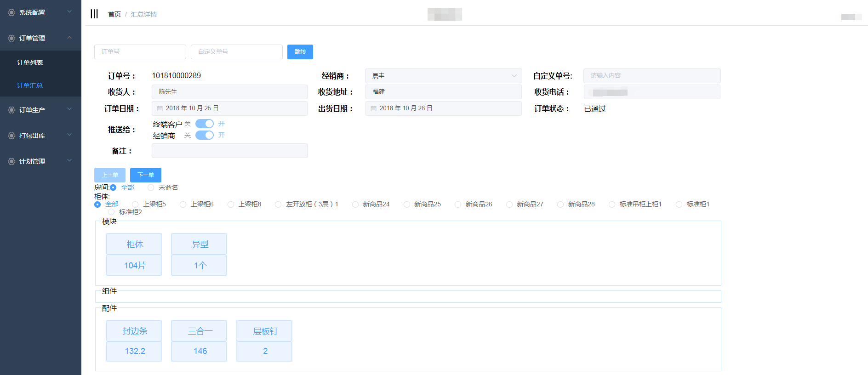This screenshot has width=868, height=375.
Task: Click the 备注 input field
Action: pos(229,151)
